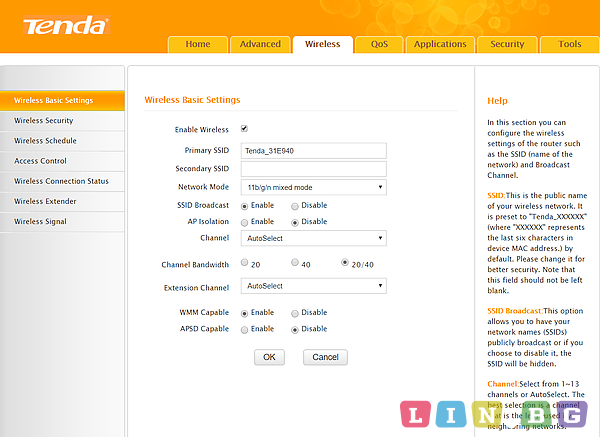Viewport: 600px width, 437px height.
Task: Open the Security tab
Action: click(507, 44)
